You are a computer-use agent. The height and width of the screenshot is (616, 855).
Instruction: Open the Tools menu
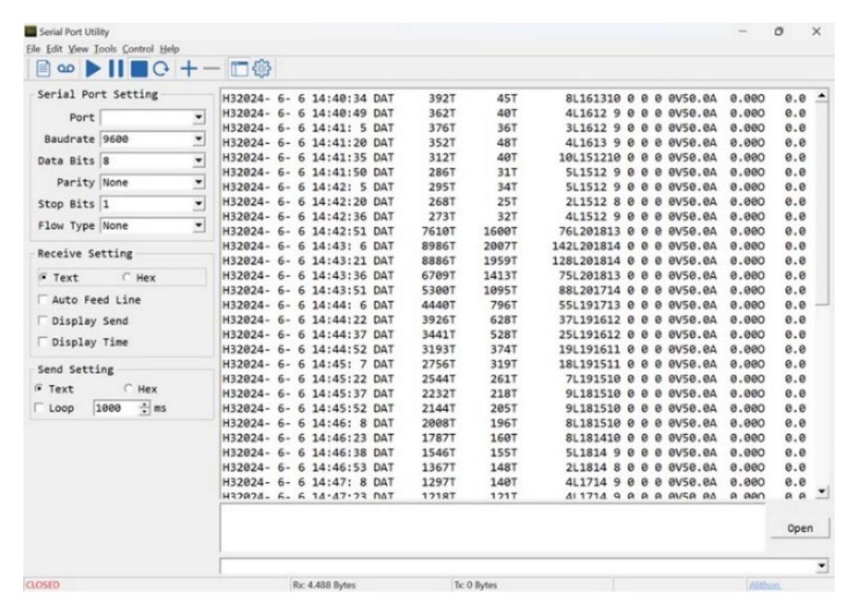coord(105,49)
